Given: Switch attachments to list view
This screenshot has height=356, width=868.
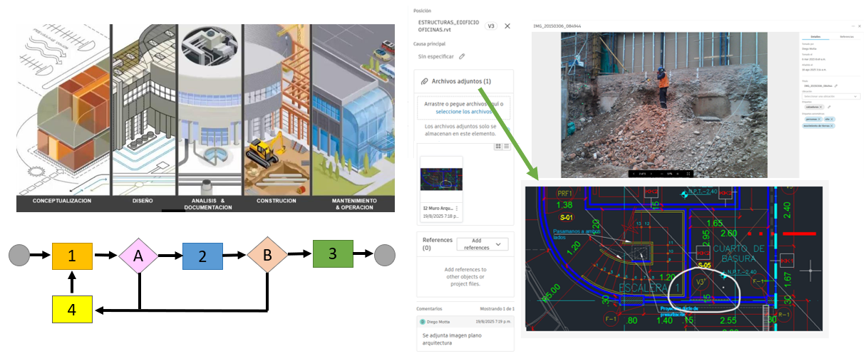Looking at the screenshot, I should pyautogui.click(x=507, y=146).
